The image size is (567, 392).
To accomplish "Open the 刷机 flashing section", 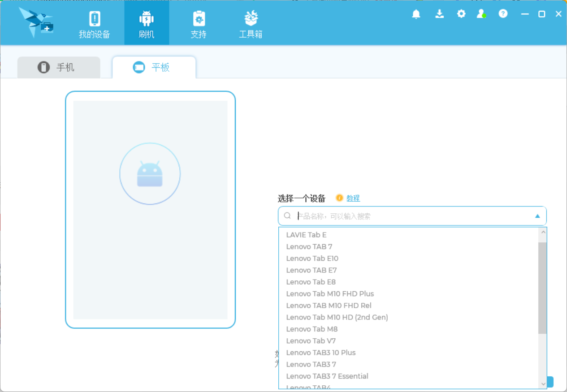I will (147, 23).
